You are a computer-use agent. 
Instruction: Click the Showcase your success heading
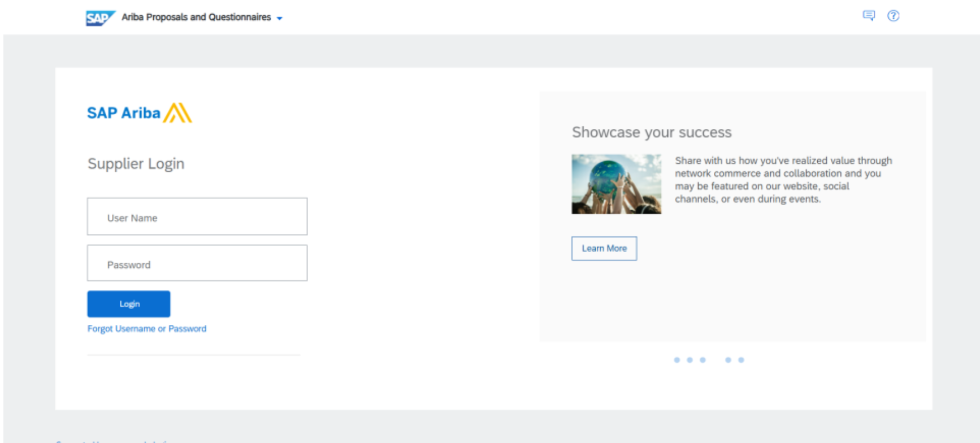[652, 132]
